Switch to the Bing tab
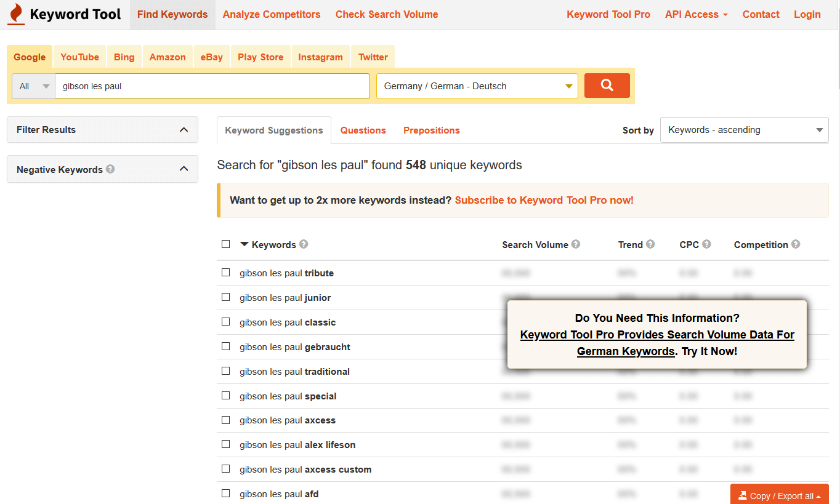Screen dimensions: 840x504 point(124,57)
